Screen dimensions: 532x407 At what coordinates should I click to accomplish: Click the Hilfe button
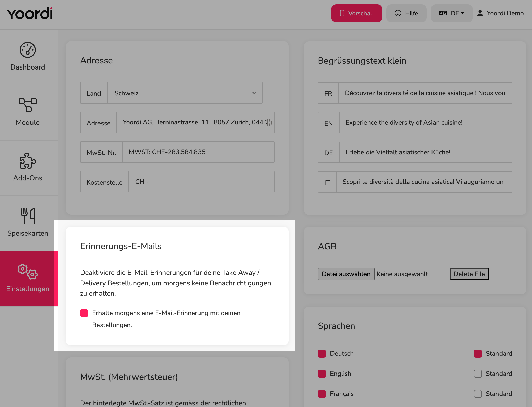pyautogui.click(x=407, y=13)
